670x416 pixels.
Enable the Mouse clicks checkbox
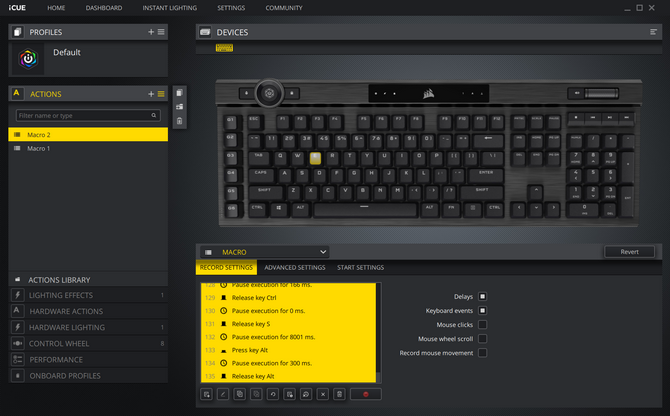[x=482, y=325]
